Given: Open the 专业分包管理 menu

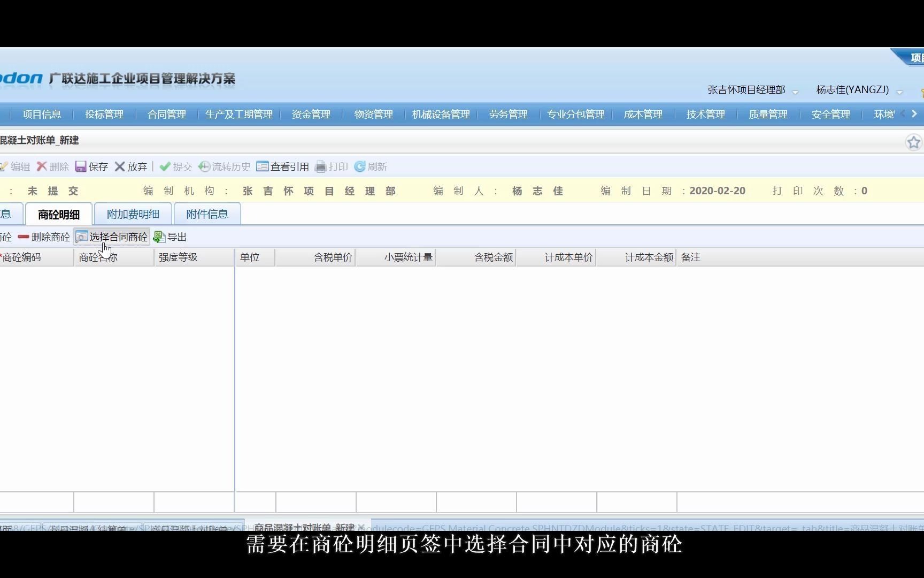Looking at the screenshot, I should (576, 114).
